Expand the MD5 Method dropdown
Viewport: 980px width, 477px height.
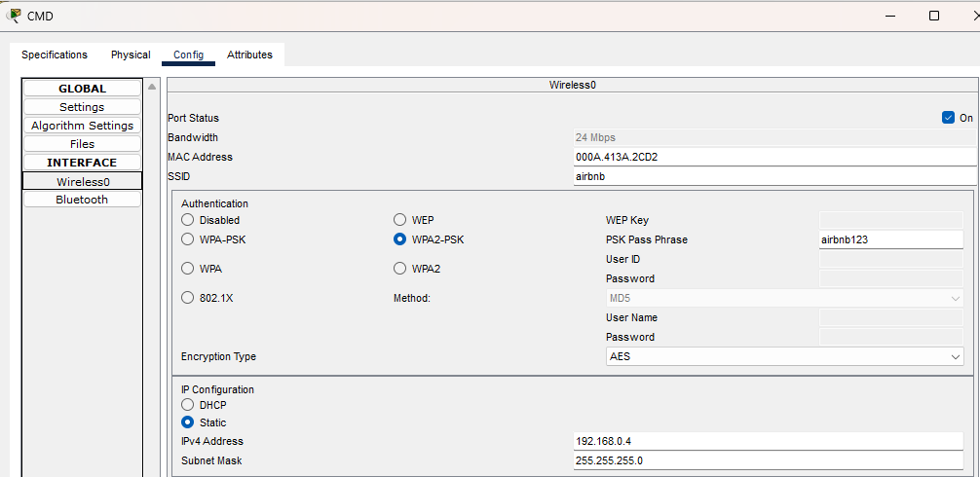(784, 298)
